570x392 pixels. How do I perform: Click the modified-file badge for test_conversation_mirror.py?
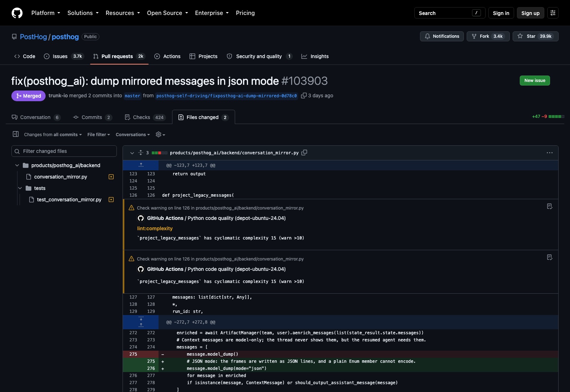pos(111,200)
